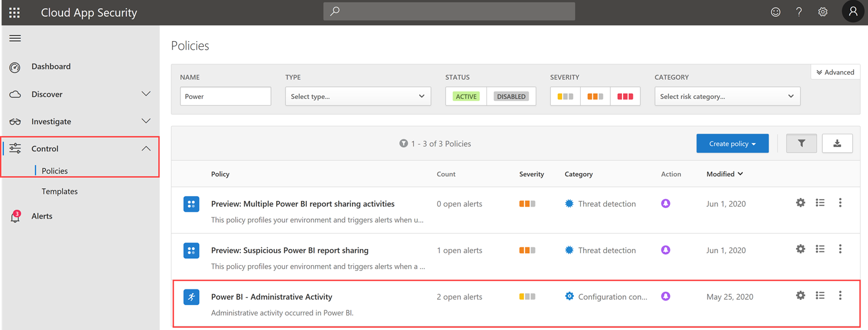Open Preview: Suspicious Power BI report sharing
The width and height of the screenshot is (868, 330).
[290, 250]
